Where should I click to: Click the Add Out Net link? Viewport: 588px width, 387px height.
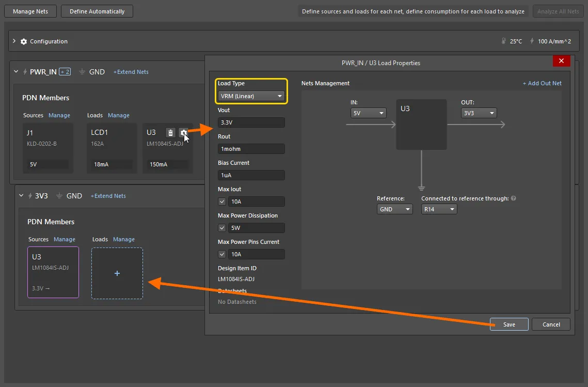542,83
